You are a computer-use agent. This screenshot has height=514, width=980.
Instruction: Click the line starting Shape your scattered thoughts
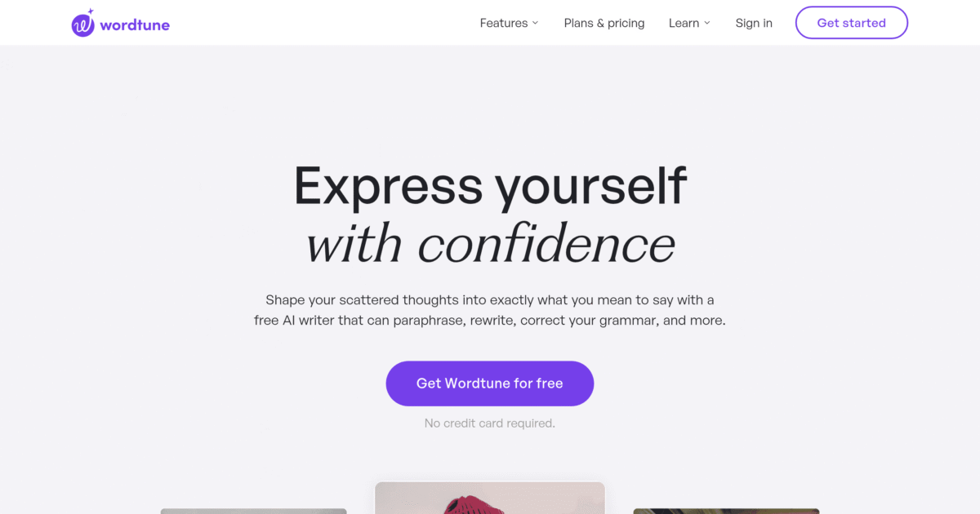pos(490,300)
